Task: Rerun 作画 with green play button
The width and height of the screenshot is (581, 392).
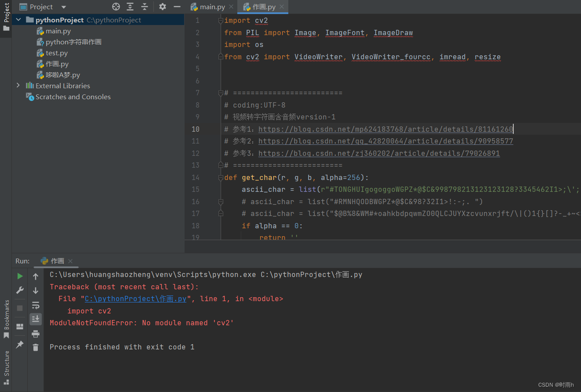Action: click(x=20, y=276)
